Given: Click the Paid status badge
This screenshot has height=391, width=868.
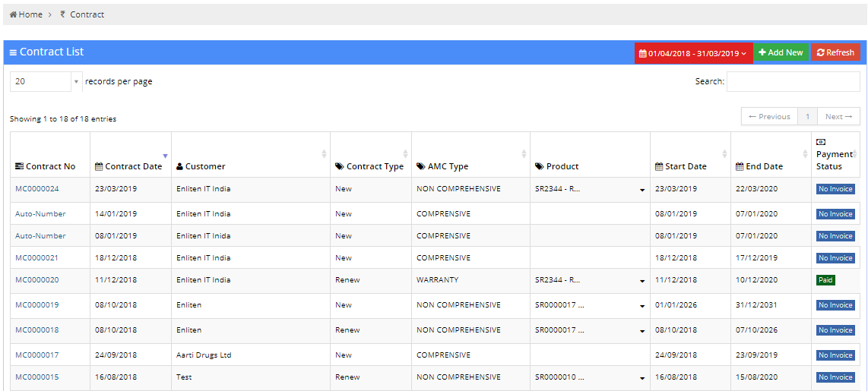Looking at the screenshot, I should pyautogui.click(x=825, y=280).
